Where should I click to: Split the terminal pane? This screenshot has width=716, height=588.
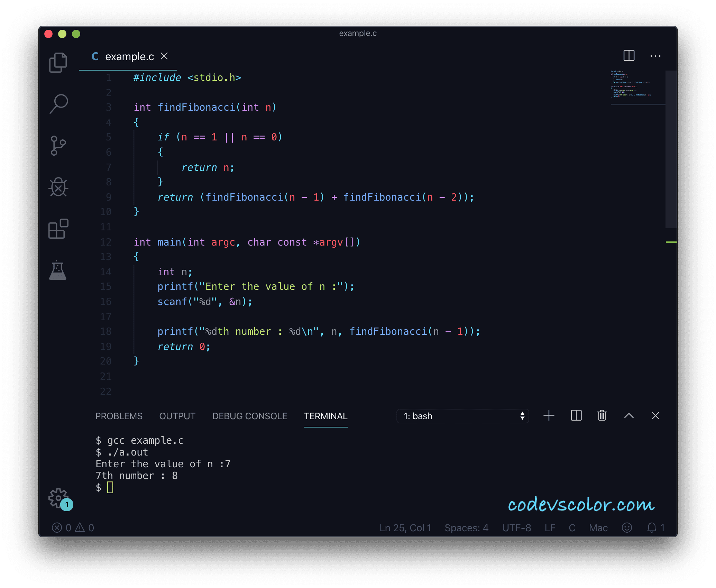pyautogui.click(x=576, y=415)
